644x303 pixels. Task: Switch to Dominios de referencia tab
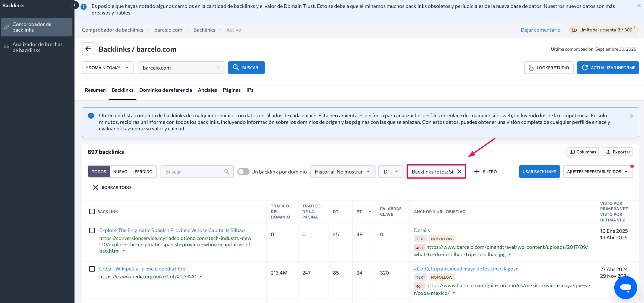pyautogui.click(x=165, y=90)
